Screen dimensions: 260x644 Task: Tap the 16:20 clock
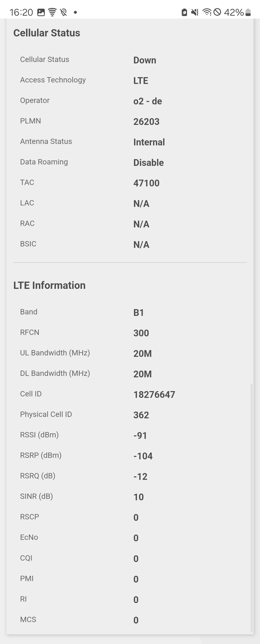pos(21,12)
